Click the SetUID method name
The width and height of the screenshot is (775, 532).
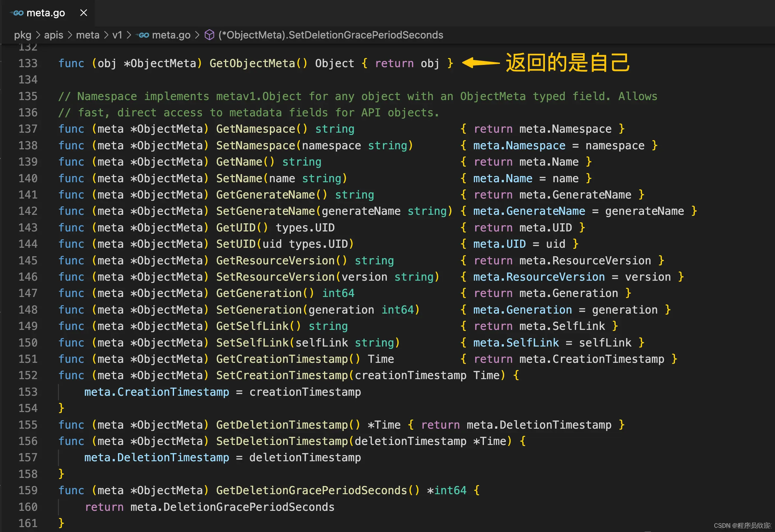pyautogui.click(x=236, y=244)
